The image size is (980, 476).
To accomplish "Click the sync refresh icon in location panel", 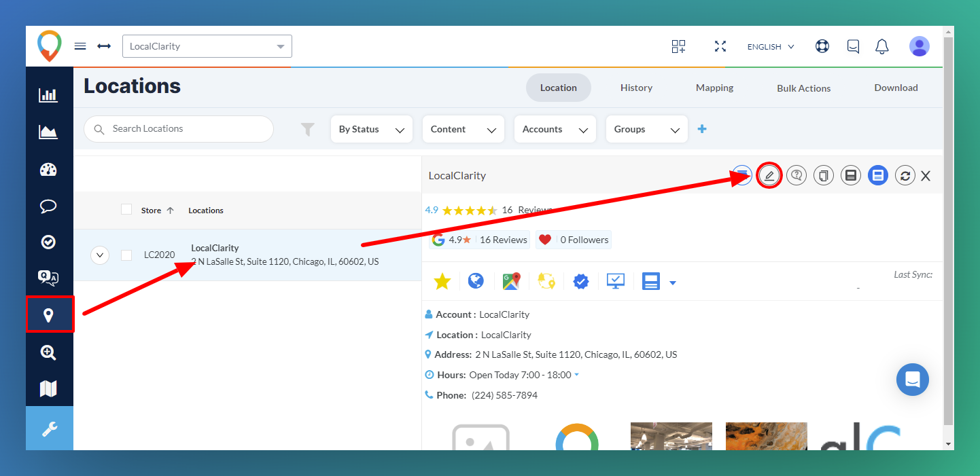I will (905, 176).
